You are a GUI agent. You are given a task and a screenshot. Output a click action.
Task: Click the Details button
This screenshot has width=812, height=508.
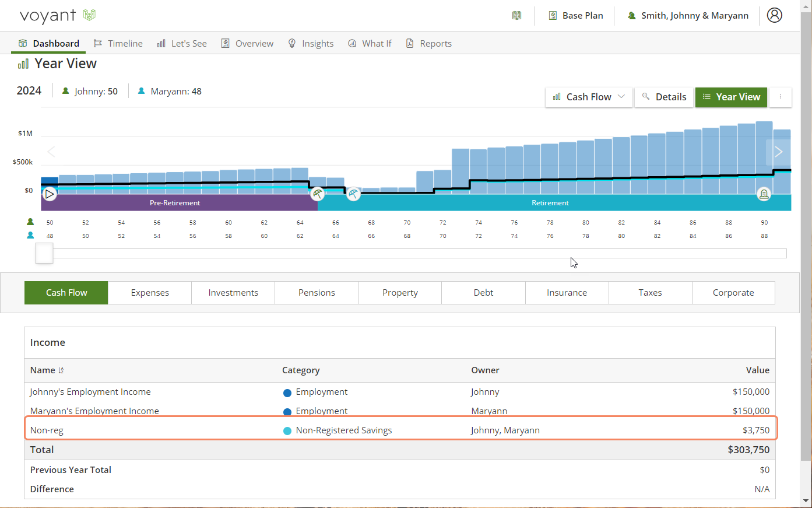coord(664,97)
